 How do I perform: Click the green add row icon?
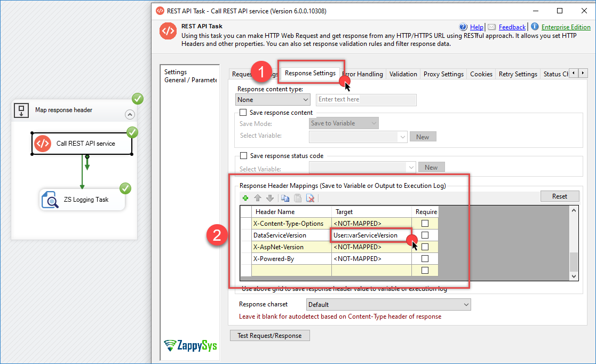(245, 198)
